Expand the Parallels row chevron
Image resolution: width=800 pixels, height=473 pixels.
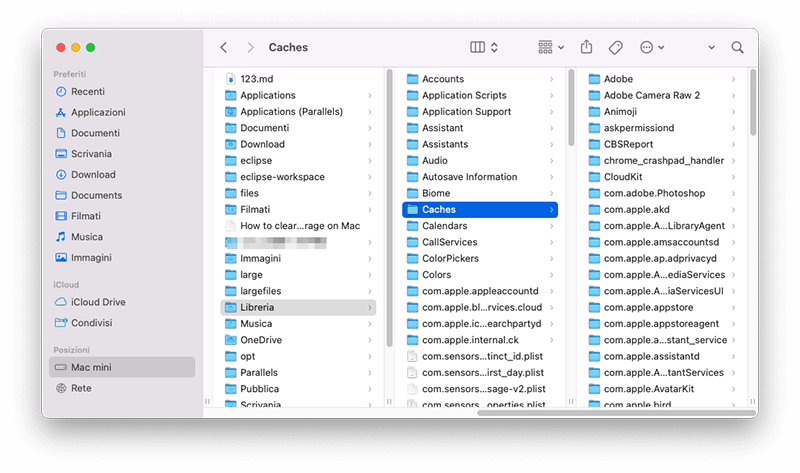click(370, 373)
